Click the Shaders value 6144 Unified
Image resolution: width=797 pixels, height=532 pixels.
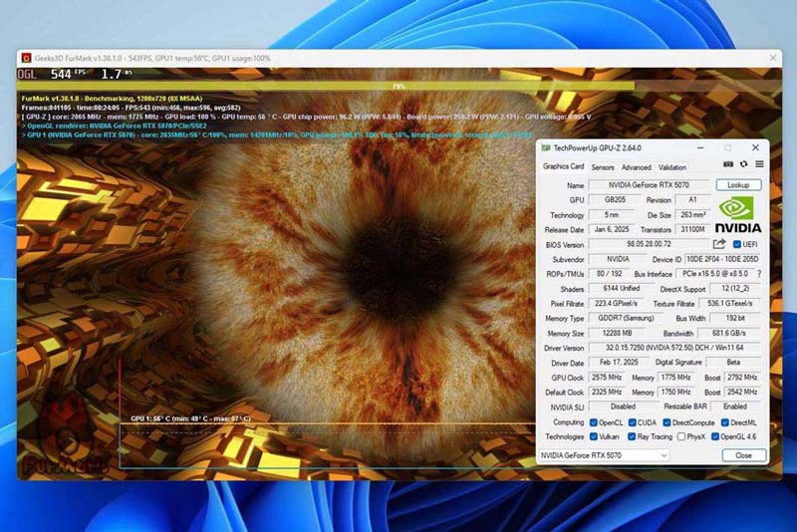coord(621,289)
